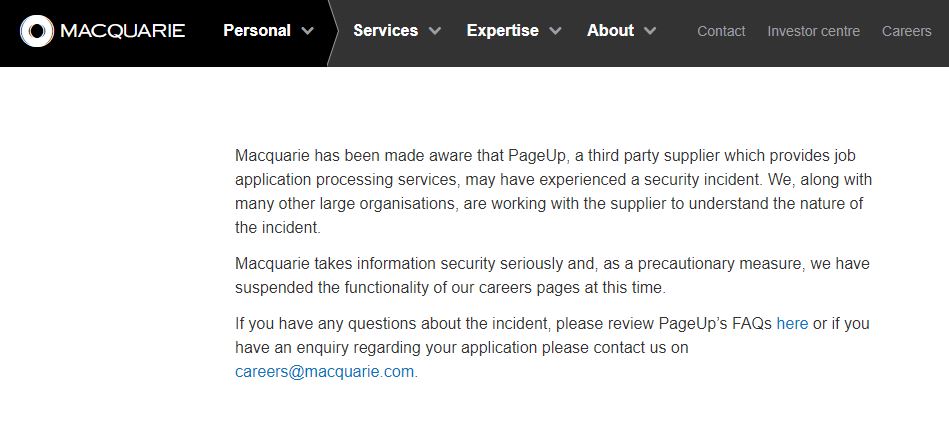This screenshot has height=442, width=949.
Task: Expand the Personal menu chevron
Action: tap(307, 31)
